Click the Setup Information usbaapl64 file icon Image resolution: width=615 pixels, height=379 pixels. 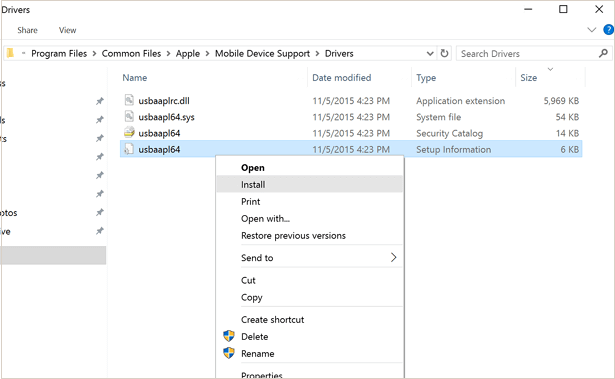[x=129, y=149]
